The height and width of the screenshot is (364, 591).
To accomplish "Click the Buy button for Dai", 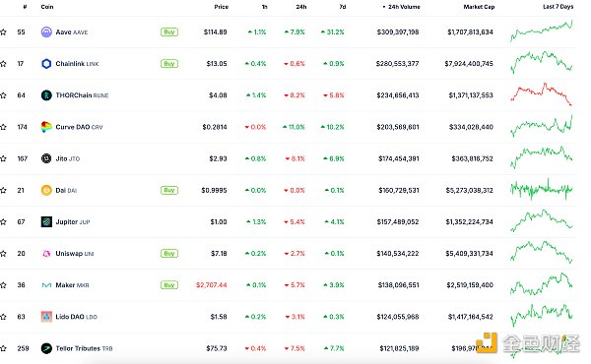I will click(x=169, y=190).
